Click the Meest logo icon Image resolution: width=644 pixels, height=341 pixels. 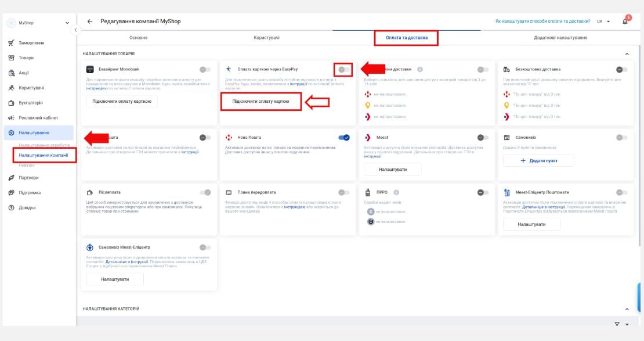(x=368, y=137)
